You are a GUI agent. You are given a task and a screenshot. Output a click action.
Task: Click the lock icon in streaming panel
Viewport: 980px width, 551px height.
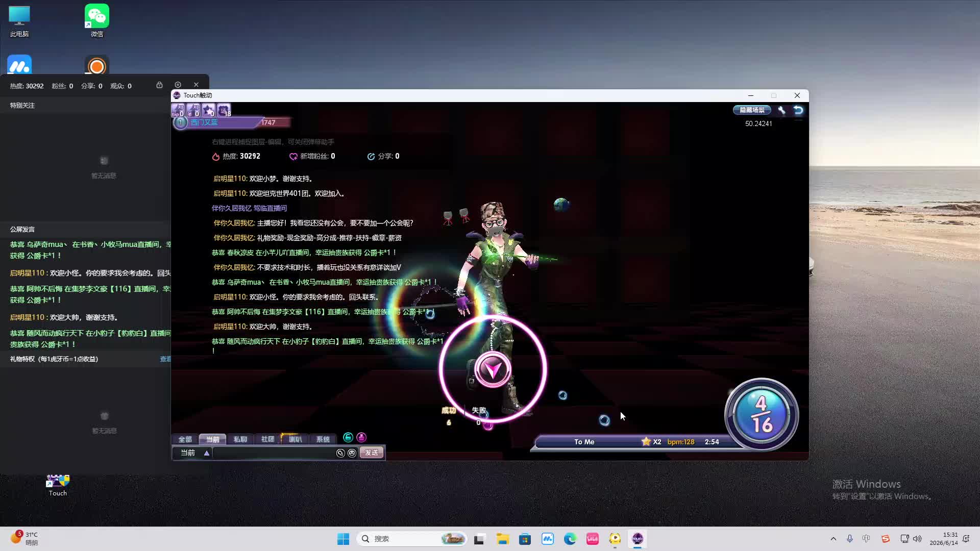[159, 85]
